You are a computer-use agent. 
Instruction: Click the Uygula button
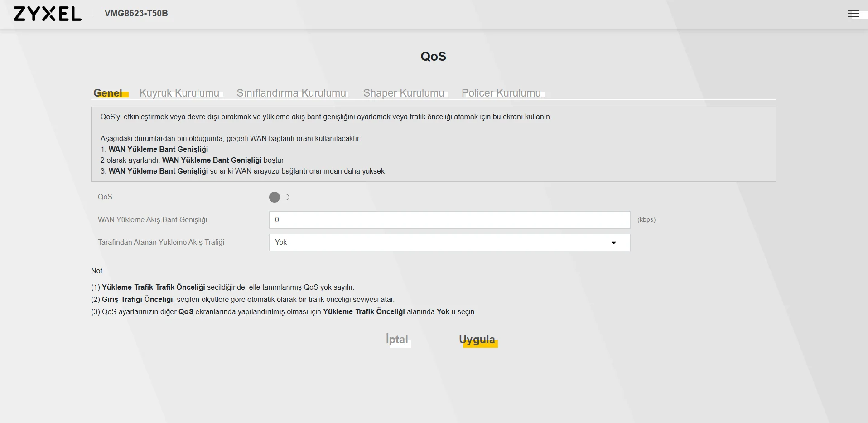(x=477, y=340)
